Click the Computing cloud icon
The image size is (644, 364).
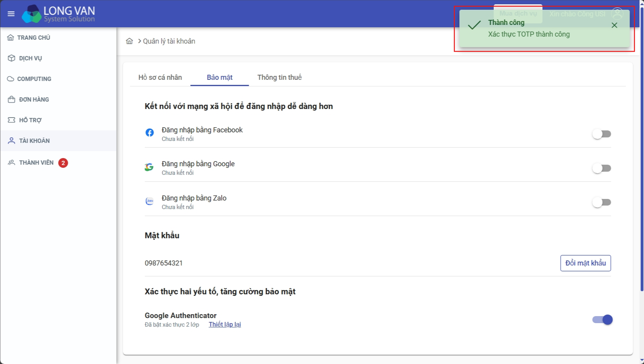pos(11,79)
